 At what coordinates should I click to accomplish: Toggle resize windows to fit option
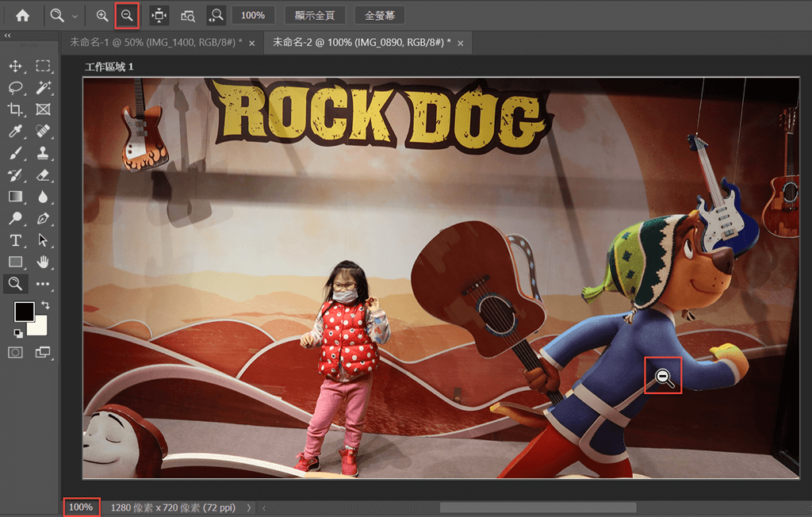tap(159, 16)
